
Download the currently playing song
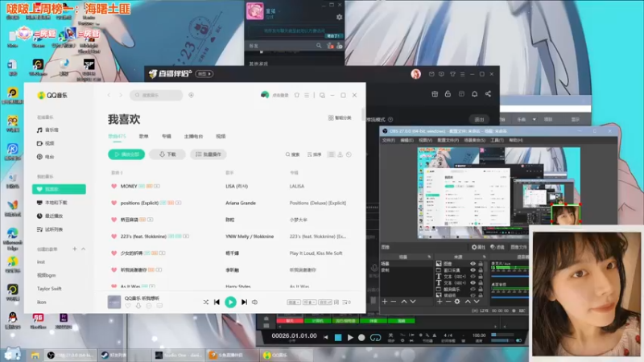138,306
